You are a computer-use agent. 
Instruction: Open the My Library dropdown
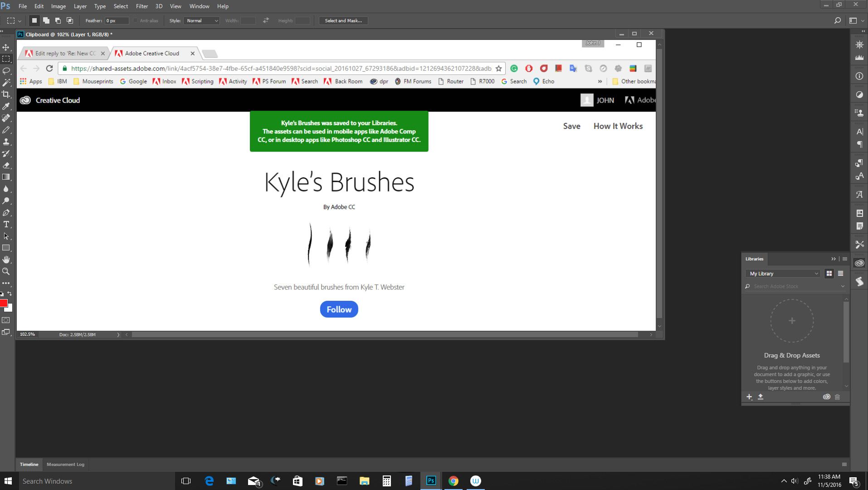click(x=783, y=274)
